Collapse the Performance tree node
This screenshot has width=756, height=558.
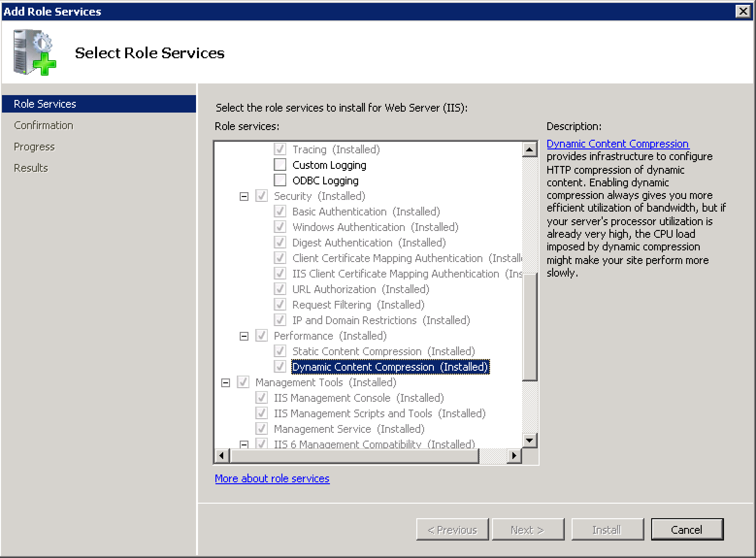[244, 336]
